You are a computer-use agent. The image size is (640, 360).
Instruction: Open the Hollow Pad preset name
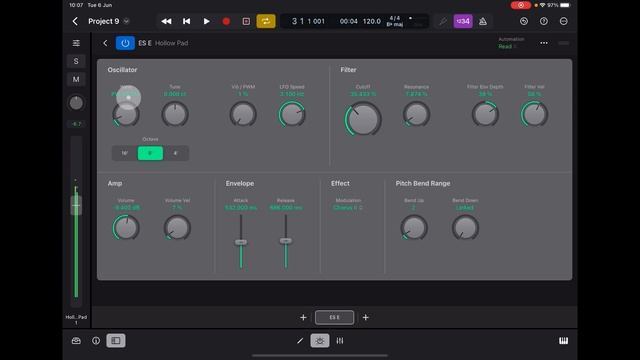pyautogui.click(x=171, y=43)
